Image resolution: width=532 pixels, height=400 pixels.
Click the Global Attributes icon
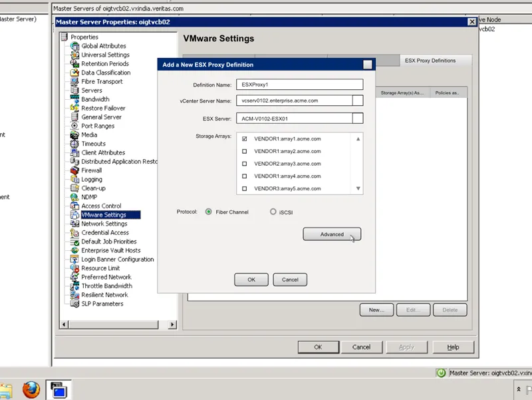(x=74, y=46)
